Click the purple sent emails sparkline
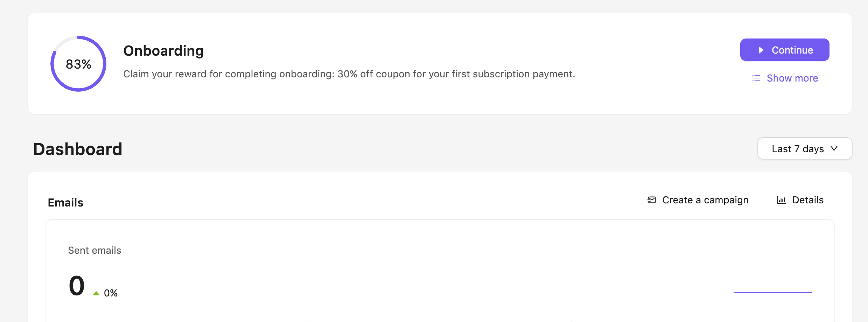 tap(772, 292)
